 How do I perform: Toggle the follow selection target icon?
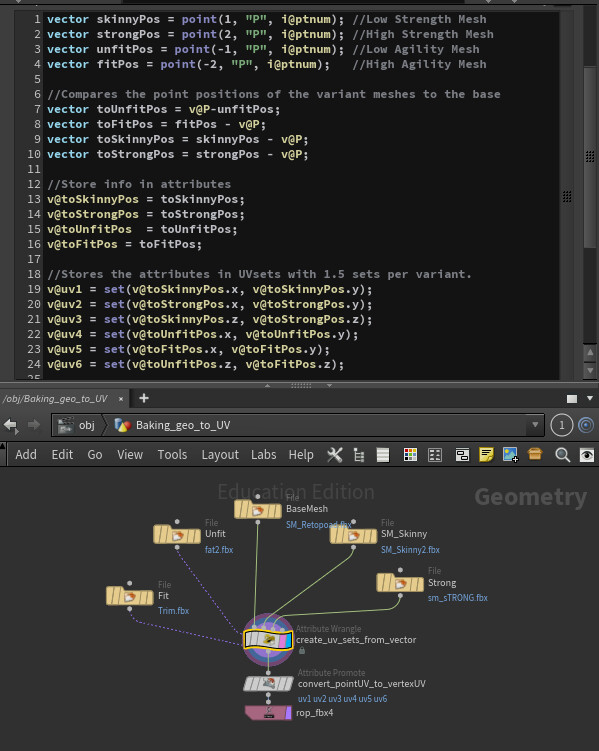click(x=586, y=425)
